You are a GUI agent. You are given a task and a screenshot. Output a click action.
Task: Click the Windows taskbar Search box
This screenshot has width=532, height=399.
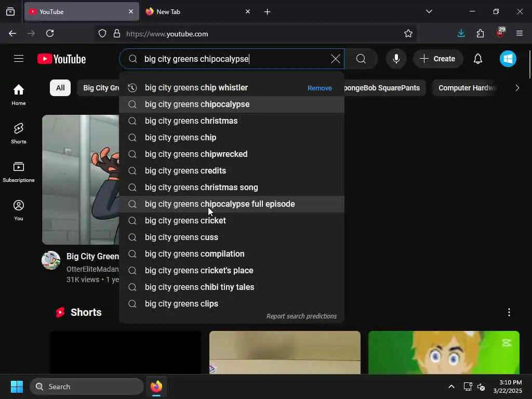87,387
